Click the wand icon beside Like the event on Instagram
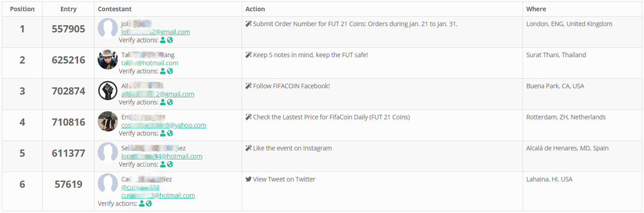The width and height of the screenshot is (644, 213). [x=248, y=148]
